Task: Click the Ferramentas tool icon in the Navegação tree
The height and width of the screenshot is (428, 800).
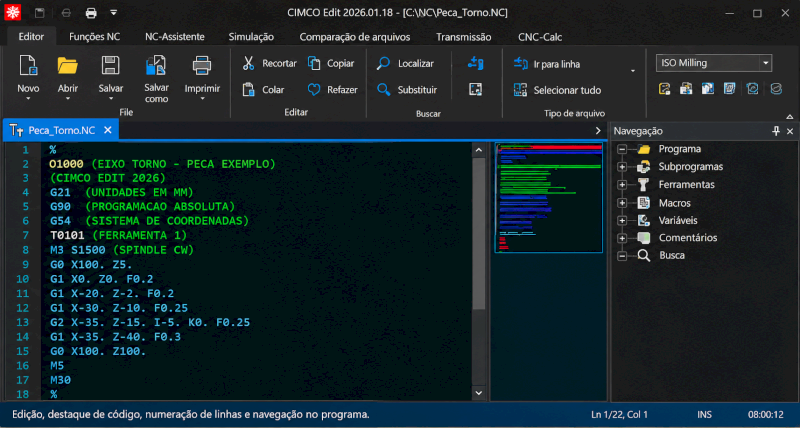Action: [x=643, y=185]
